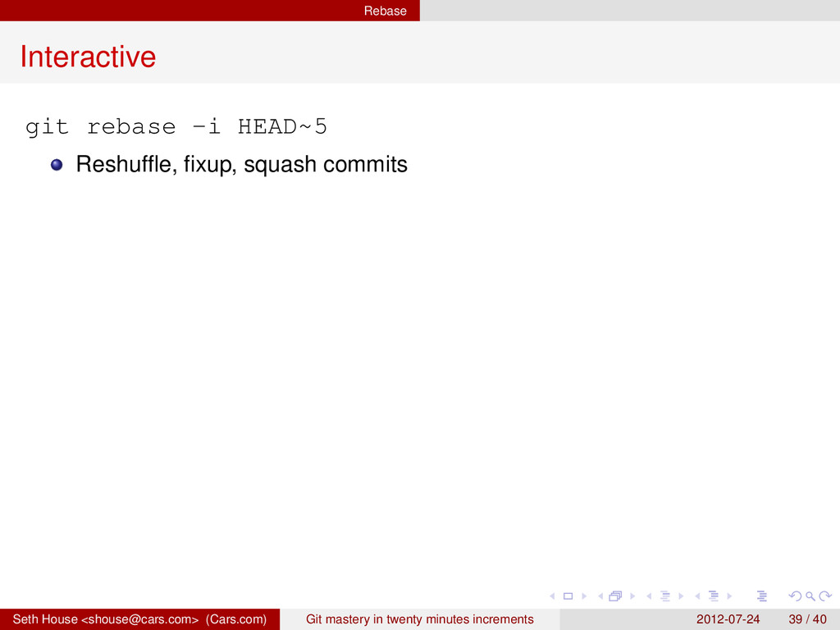Click the stacked frames icon
Viewport: 840px width, 630px height.
pyautogui.click(x=615, y=596)
